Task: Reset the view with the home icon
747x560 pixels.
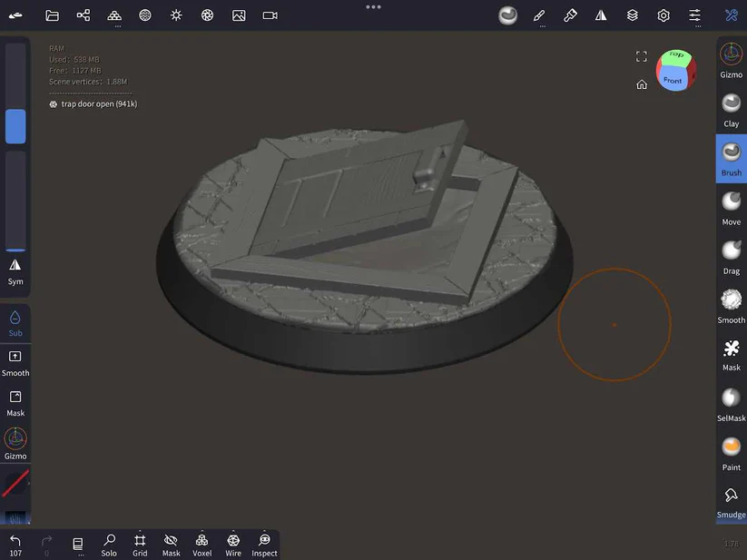Action: tap(642, 84)
